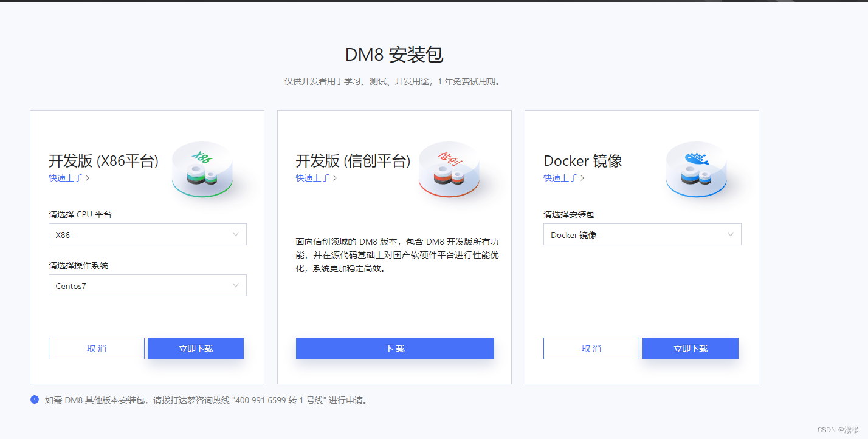The image size is (868, 439).
Task: Click the DM8 安装包 page heading
Action: [x=394, y=55]
